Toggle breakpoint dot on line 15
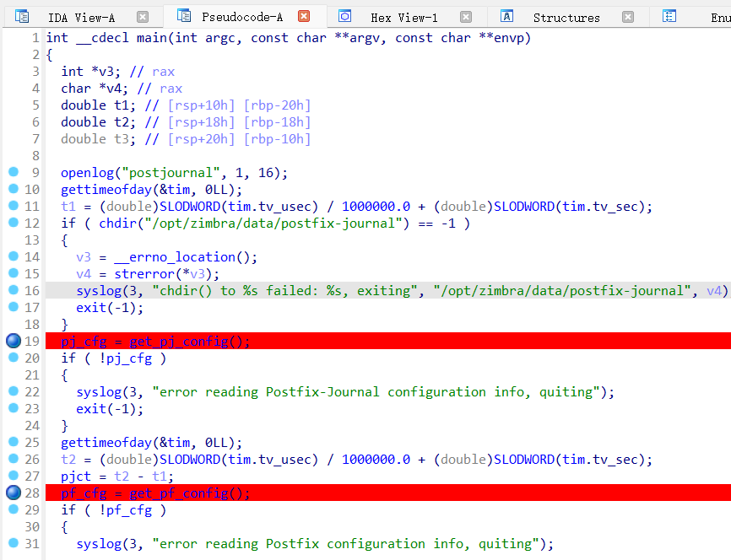 (14, 273)
